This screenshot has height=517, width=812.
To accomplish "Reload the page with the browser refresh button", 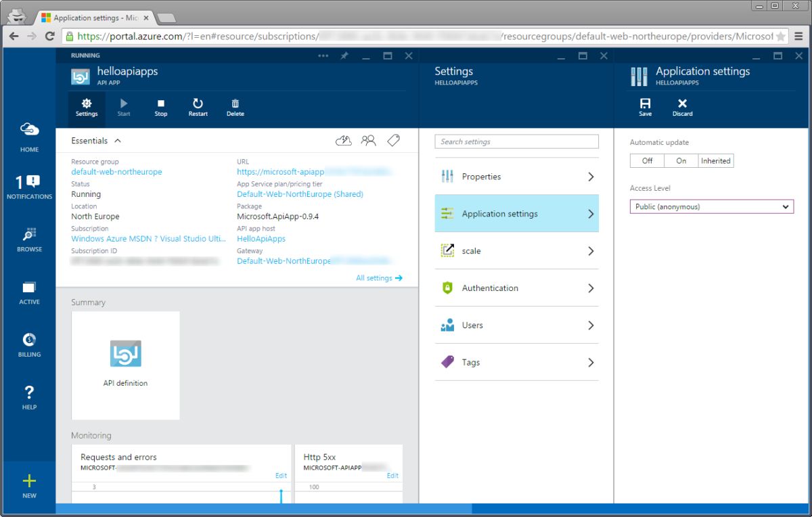I will click(49, 37).
